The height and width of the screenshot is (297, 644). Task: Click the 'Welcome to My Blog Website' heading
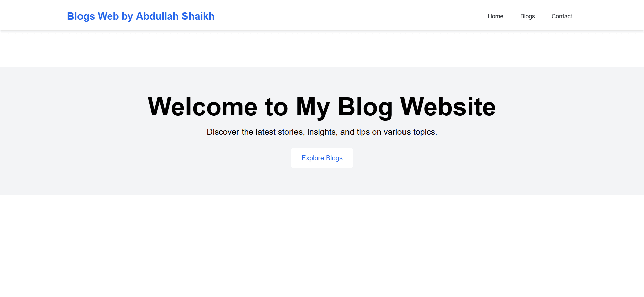coord(322,107)
